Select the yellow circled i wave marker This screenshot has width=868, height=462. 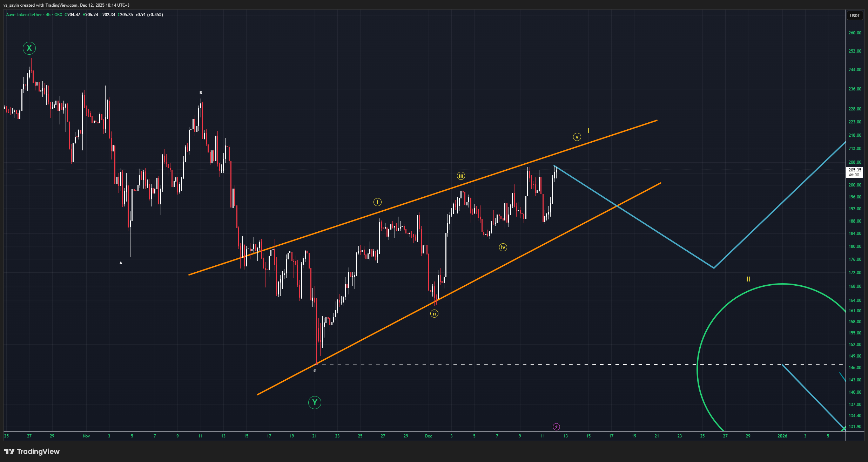(377, 202)
